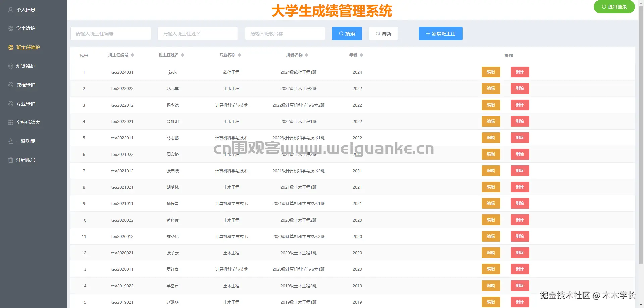The height and width of the screenshot is (308, 644).
Task: Click class name 2024级软件工程1班
Action: click(299, 72)
